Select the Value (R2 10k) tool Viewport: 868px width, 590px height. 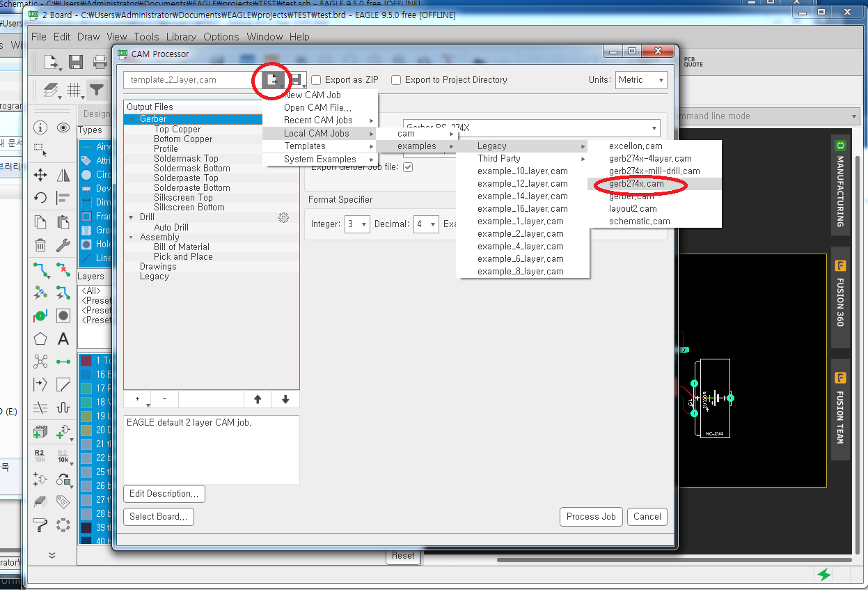click(x=63, y=456)
